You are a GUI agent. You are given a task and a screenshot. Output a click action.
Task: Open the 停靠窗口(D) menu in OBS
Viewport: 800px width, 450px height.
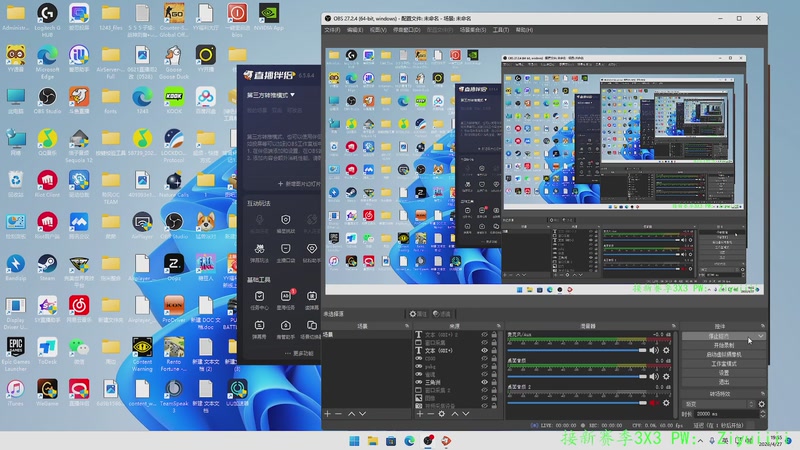pyautogui.click(x=407, y=30)
